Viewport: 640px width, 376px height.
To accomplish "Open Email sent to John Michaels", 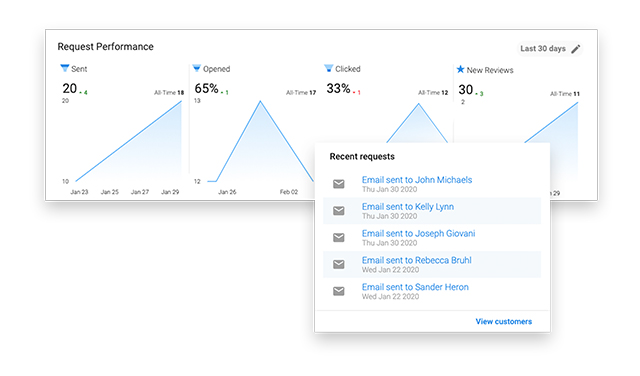I will pyautogui.click(x=417, y=180).
